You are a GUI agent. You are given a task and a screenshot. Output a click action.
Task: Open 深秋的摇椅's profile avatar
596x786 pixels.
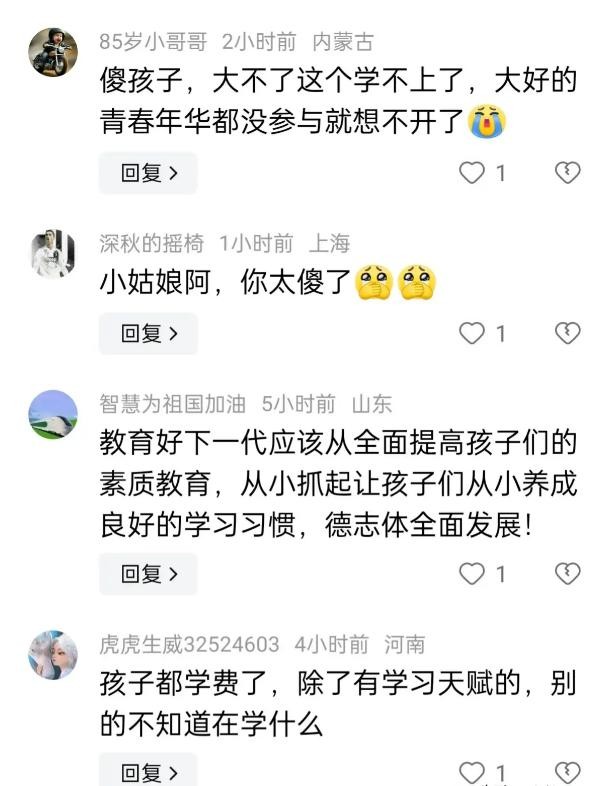point(53,253)
